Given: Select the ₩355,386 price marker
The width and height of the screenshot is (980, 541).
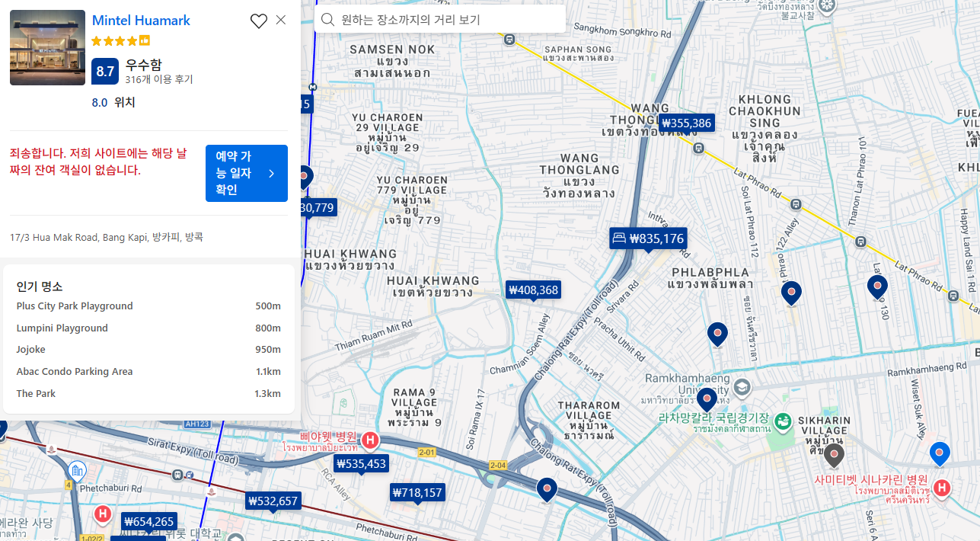Looking at the screenshot, I should [686, 123].
